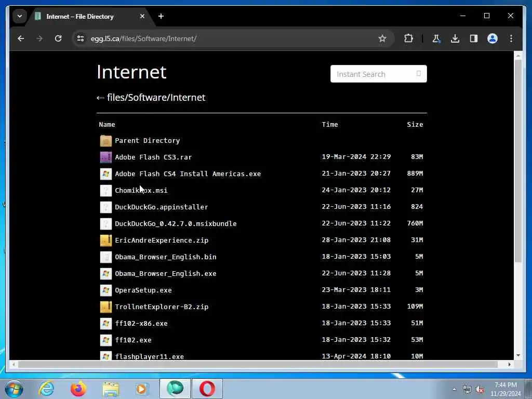Open Parent Directory link
Viewport: 532px width, 399px height.
(147, 140)
